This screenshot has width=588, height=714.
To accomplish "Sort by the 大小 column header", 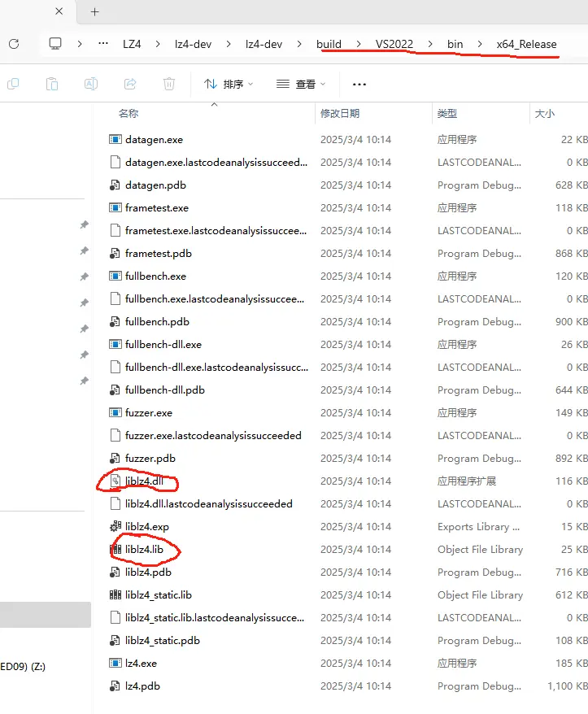I will pos(545,113).
